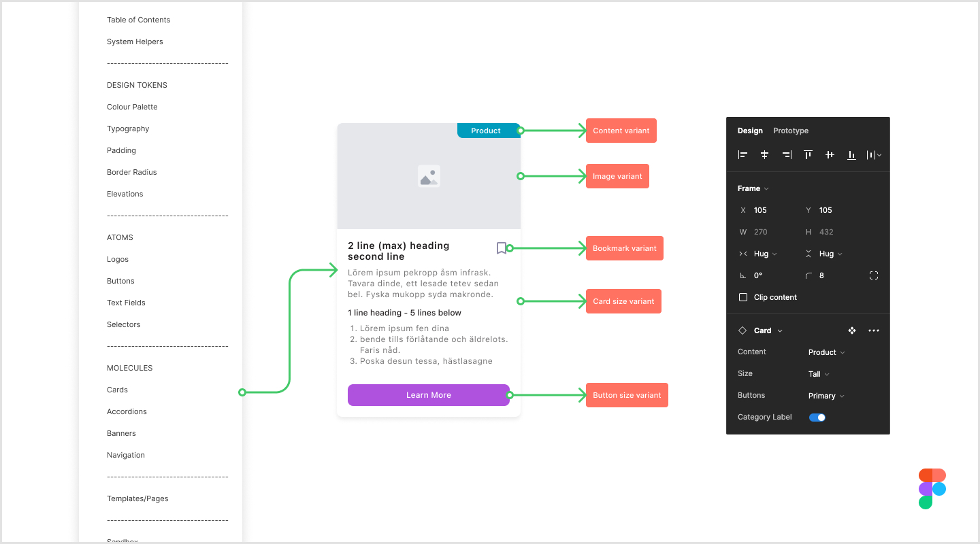Select the align top icon
This screenshot has height=544, width=980.
point(808,154)
